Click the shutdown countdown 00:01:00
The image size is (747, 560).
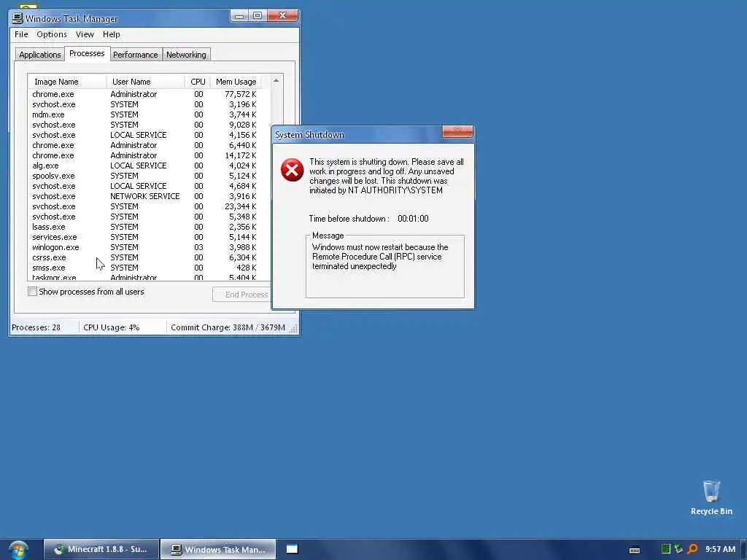coord(413,219)
